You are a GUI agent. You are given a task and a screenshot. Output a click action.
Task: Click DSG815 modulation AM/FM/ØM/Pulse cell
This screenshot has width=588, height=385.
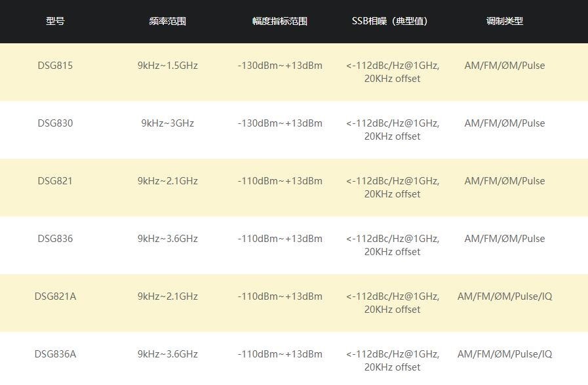[x=505, y=66]
